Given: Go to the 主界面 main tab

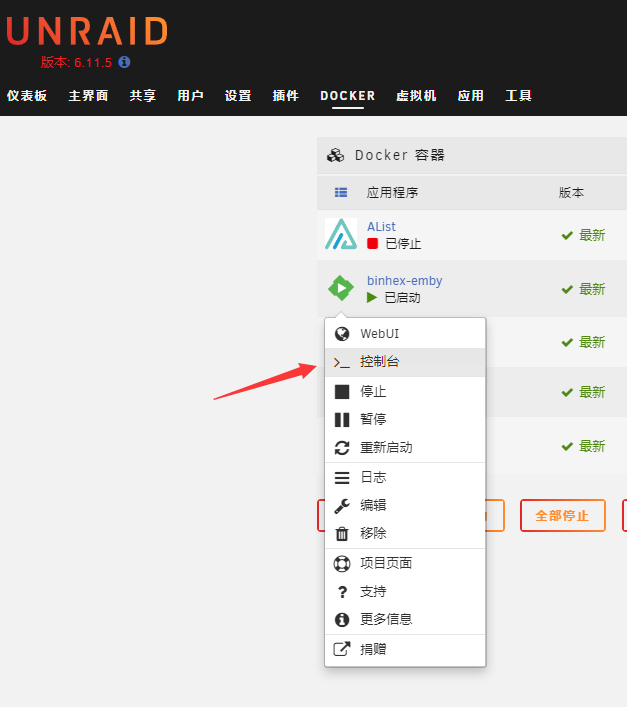Looking at the screenshot, I should coord(88,96).
